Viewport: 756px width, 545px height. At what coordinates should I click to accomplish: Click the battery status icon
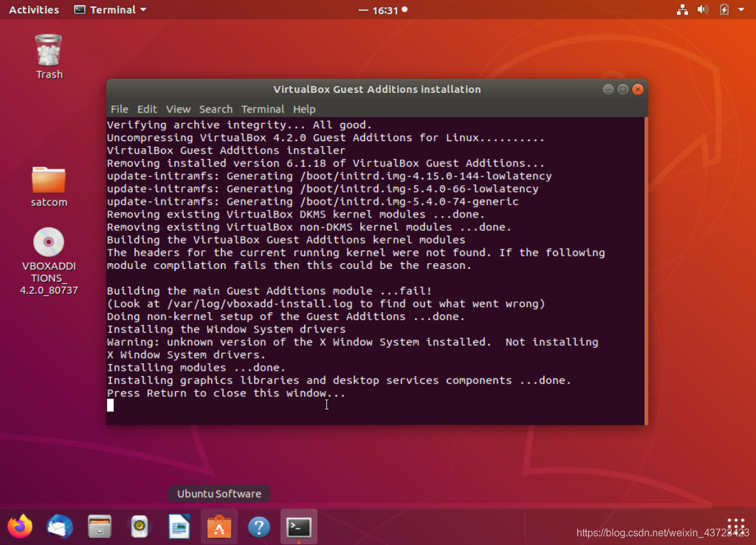[724, 10]
